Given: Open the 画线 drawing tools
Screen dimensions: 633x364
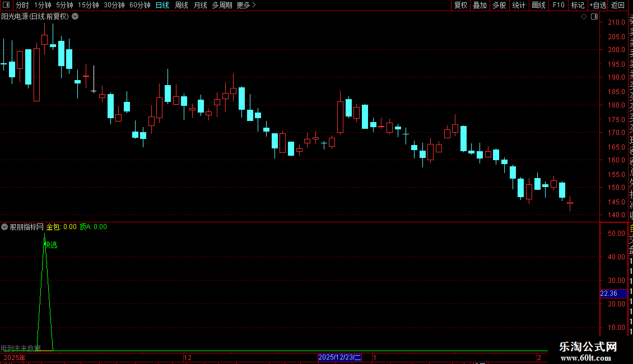Looking at the screenshot, I should [538, 5].
